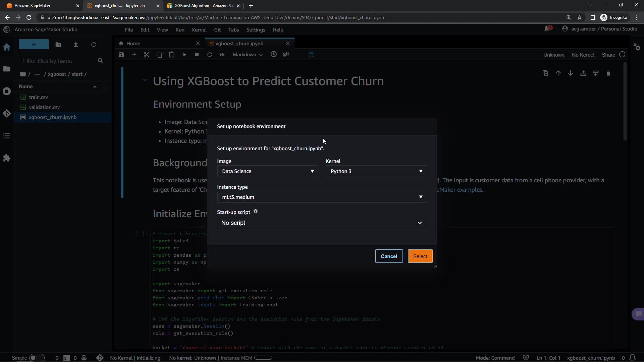Click the Git icon in the left sidebar
The image size is (644, 362).
7,113
